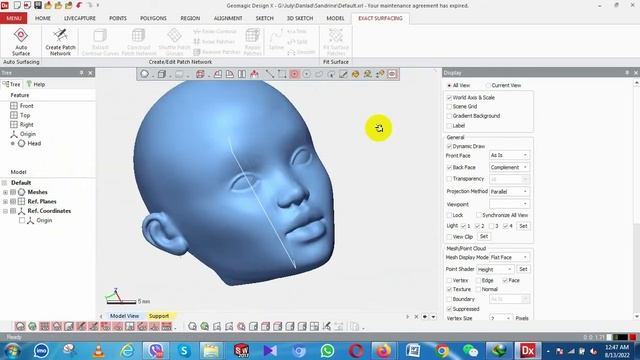Screen dimensions: 640x360
Task: Enable the Transparency checkbox
Action: (449, 179)
